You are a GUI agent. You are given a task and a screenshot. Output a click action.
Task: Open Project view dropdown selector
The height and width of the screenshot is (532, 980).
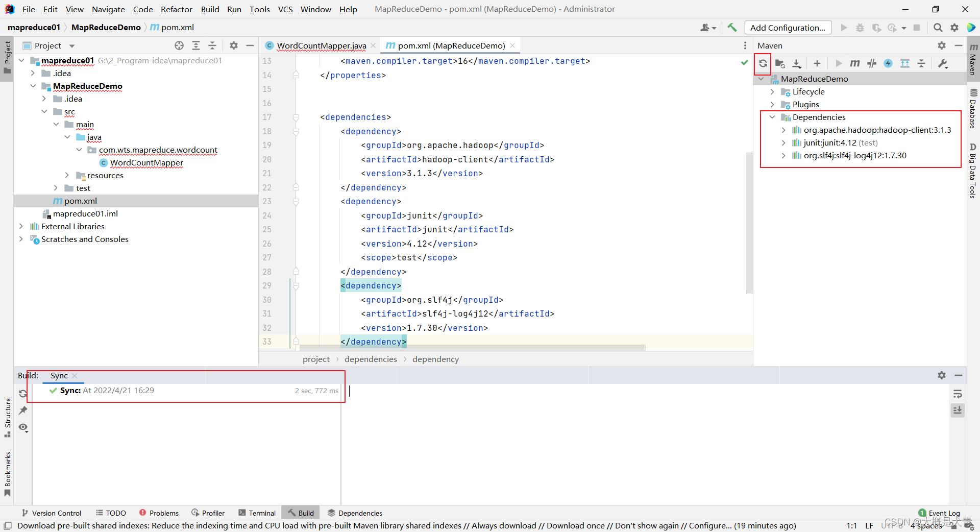pyautogui.click(x=50, y=45)
